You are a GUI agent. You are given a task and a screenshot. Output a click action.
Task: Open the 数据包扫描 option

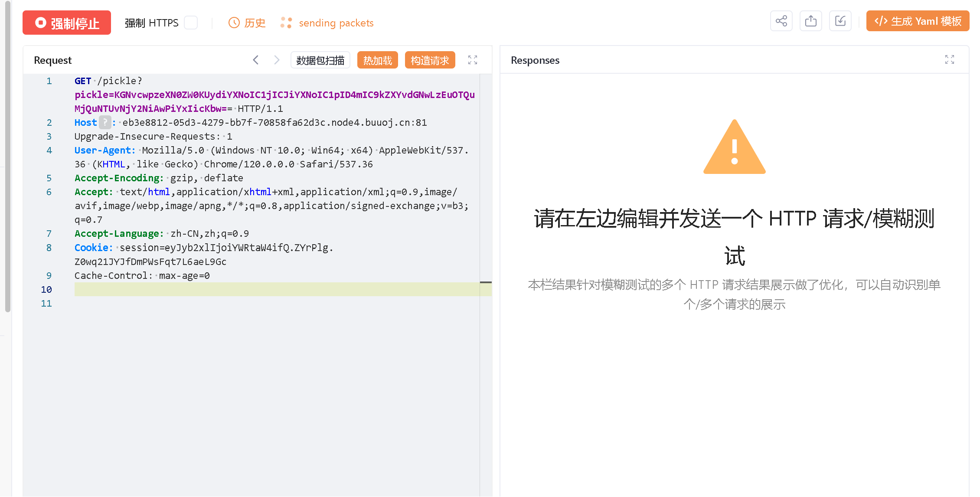tap(320, 60)
